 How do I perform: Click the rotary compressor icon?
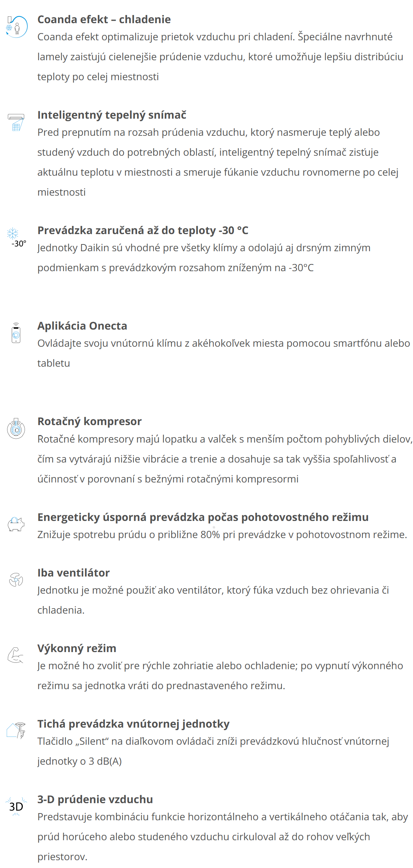pyautogui.click(x=16, y=429)
